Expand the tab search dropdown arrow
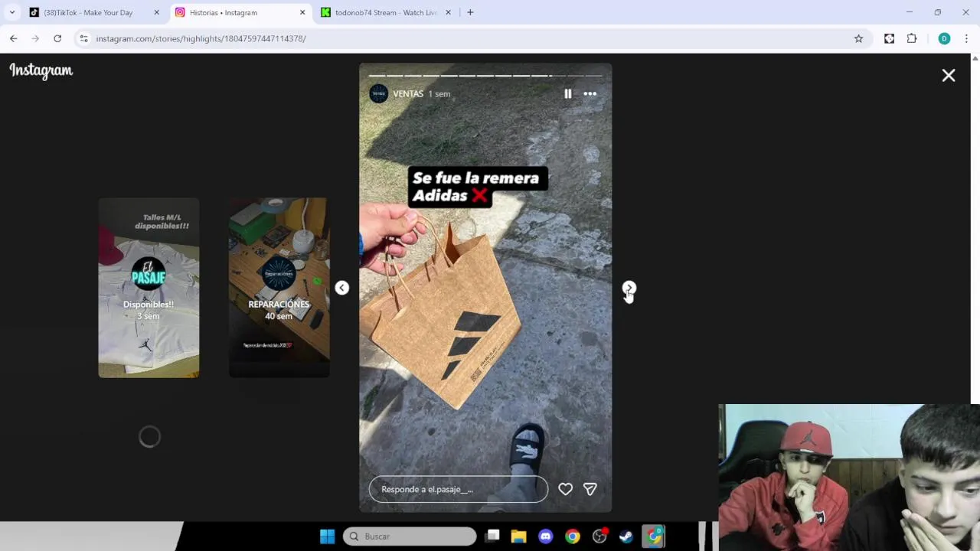This screenshot has height=551, width=980. [x=11, y=12]
